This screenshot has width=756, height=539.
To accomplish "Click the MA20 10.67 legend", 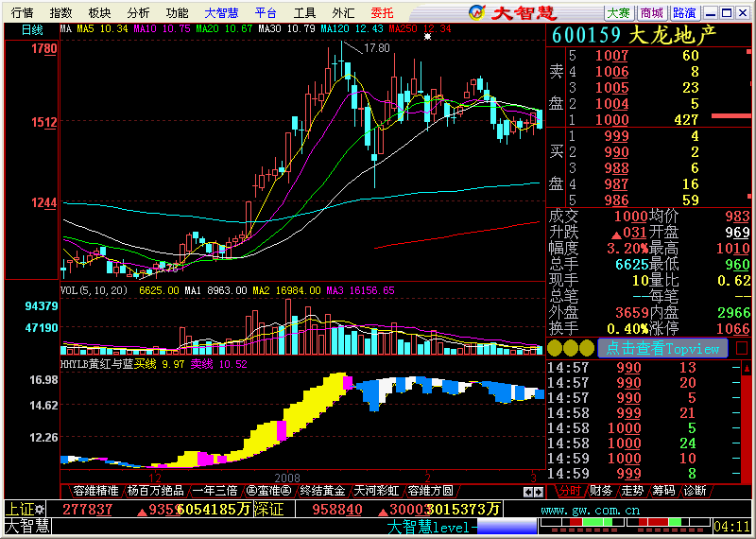I will point(224,29).
